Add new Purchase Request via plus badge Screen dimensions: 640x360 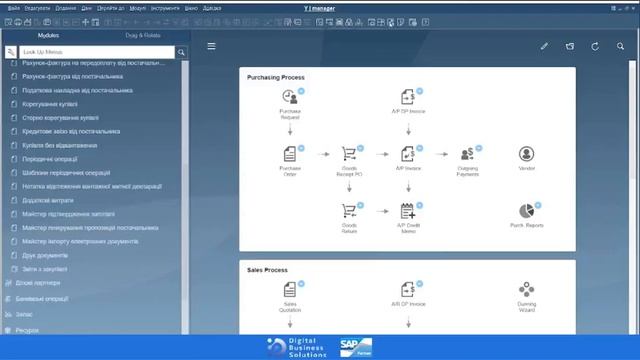click(301, 91)
